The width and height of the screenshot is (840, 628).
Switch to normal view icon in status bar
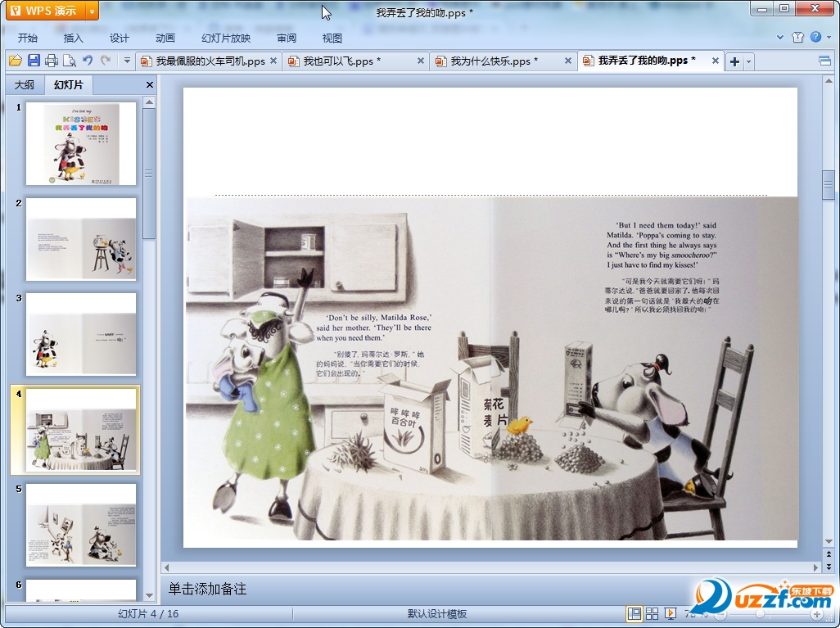pos(635,613)
